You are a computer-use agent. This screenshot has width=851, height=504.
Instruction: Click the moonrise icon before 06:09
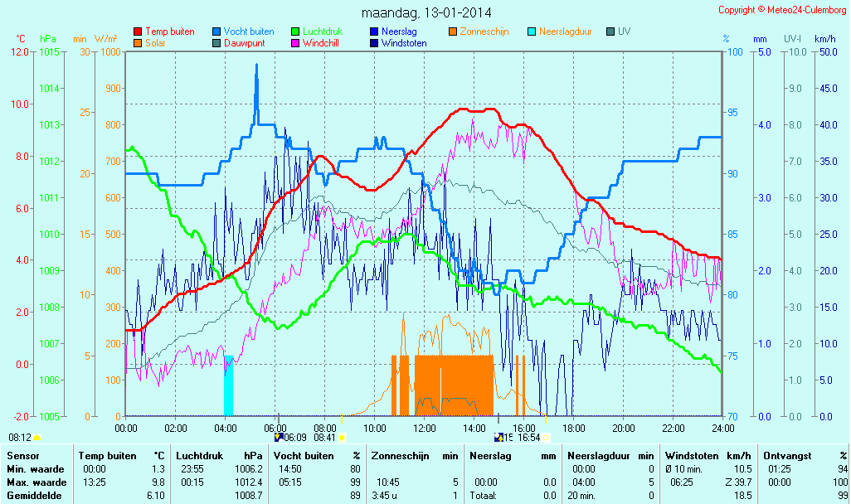coord(278,437)
